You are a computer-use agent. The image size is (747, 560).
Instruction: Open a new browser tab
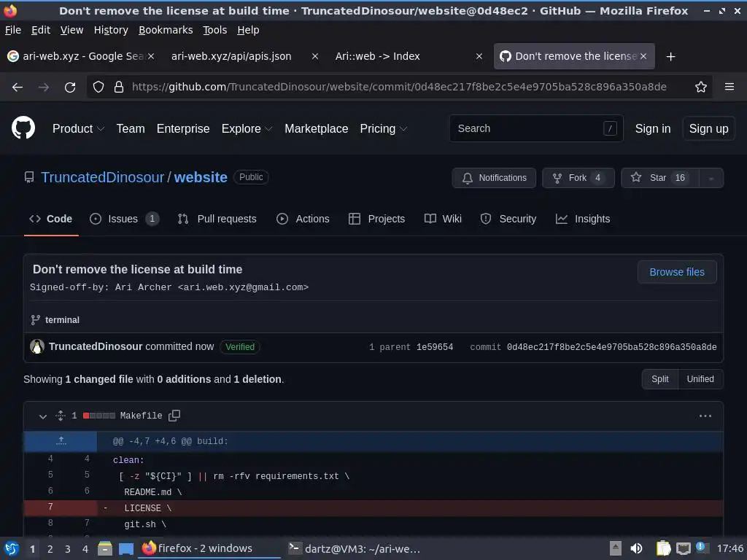[x=670, y=57]
